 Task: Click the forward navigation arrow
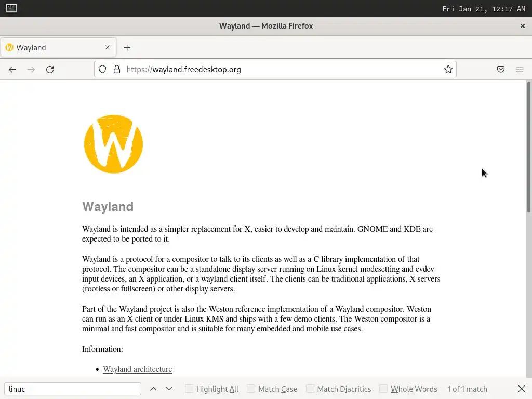point(31,70)
